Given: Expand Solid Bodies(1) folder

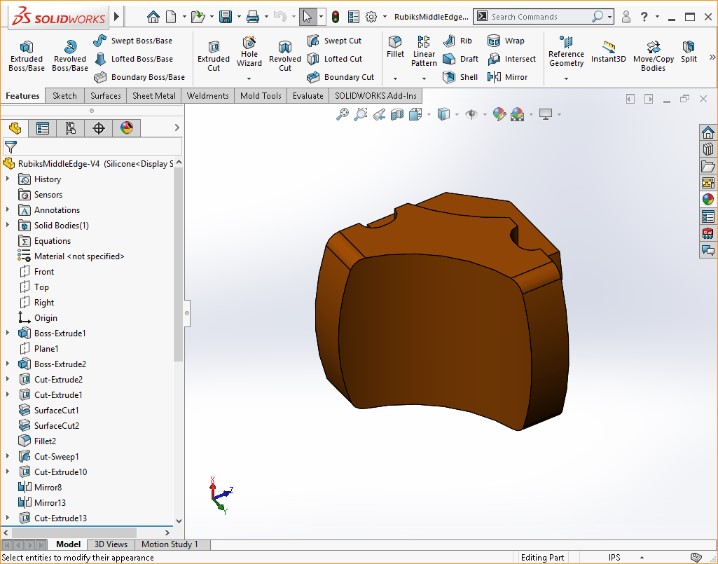Looking at the screenshot, I should [7, 225].
